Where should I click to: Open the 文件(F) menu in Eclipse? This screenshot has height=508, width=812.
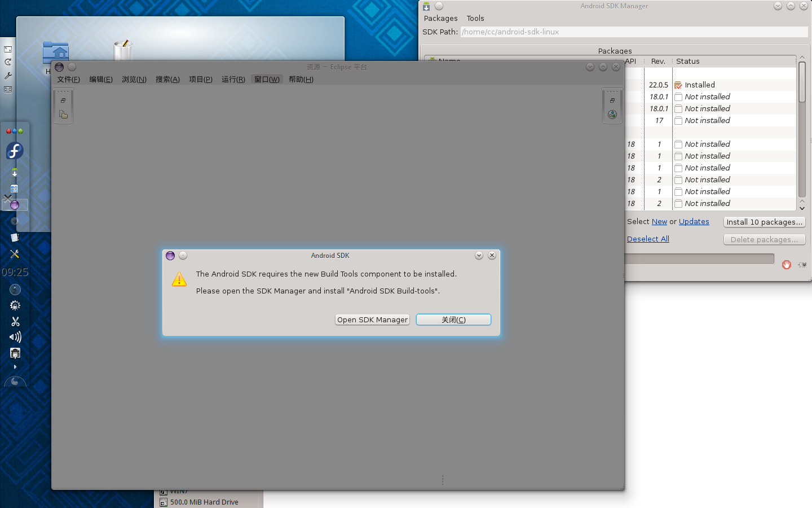[x=68, y=79]
